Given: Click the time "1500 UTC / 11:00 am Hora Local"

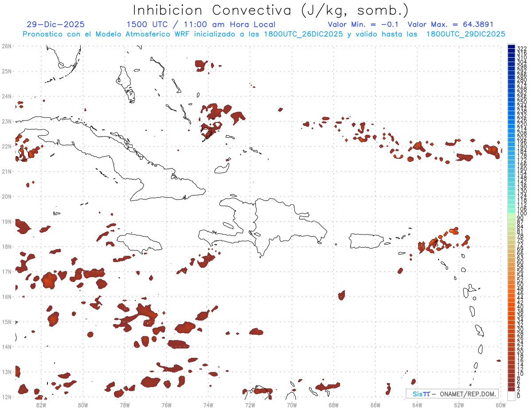Looking at the screenshot, I should pos(201,25).
